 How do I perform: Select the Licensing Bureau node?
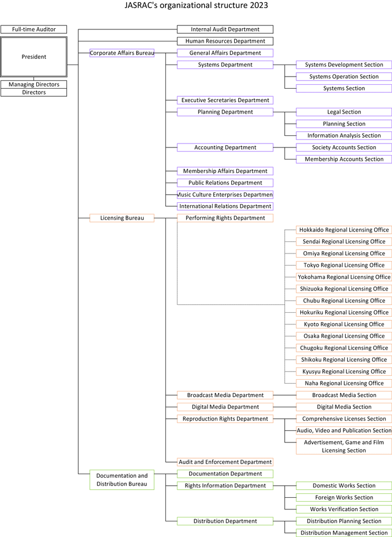point(122,218)
